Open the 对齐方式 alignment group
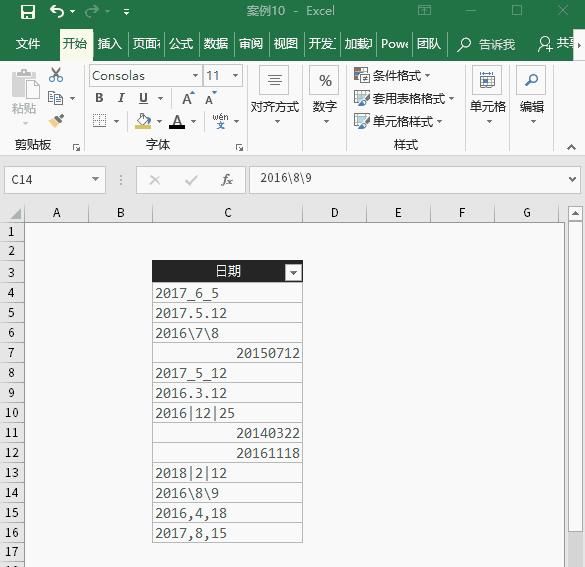The width and height of the screenshot is (585, 567). point(275,96)
